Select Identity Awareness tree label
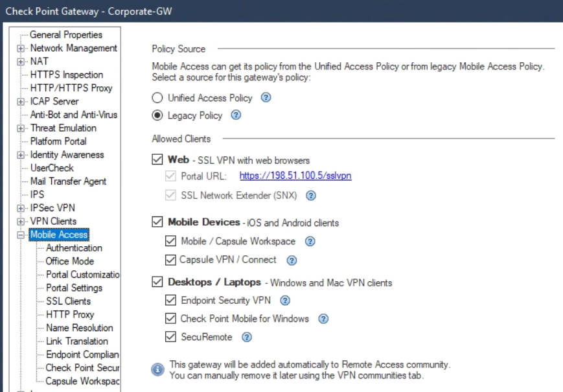563x392 pixels. click(x=67, y=155)
